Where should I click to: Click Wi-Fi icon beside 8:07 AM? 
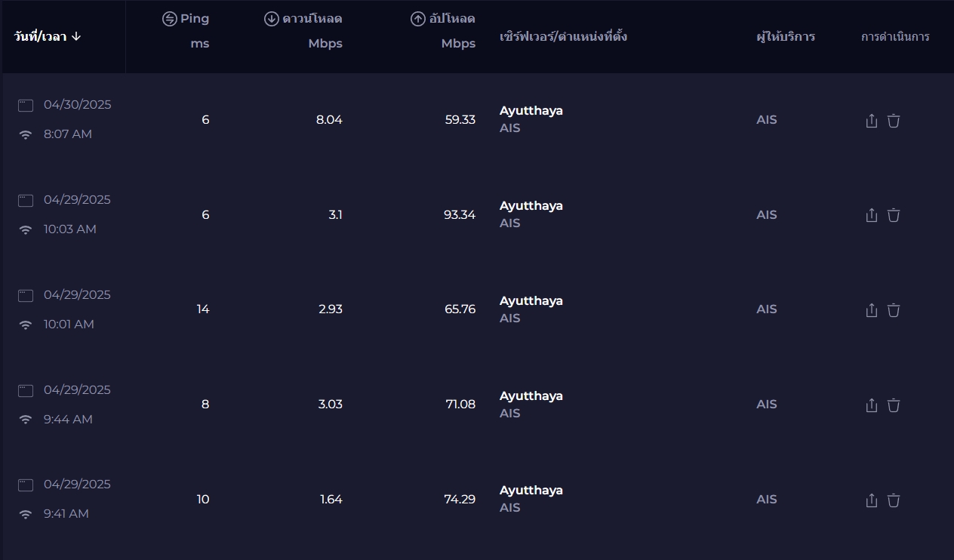26,135
